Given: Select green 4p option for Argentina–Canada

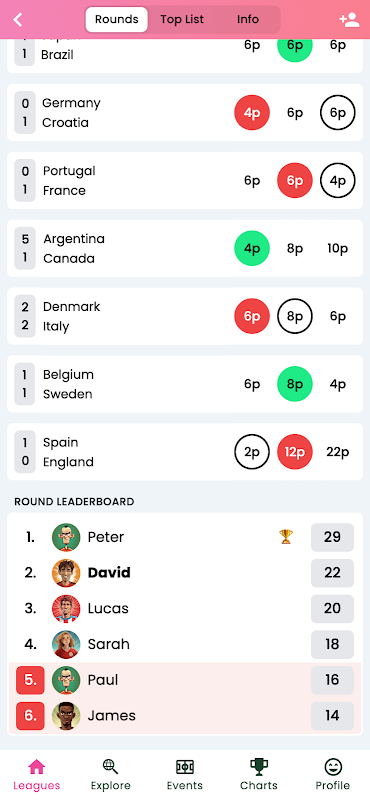Looking at the screenshot, I should [252, 248].
